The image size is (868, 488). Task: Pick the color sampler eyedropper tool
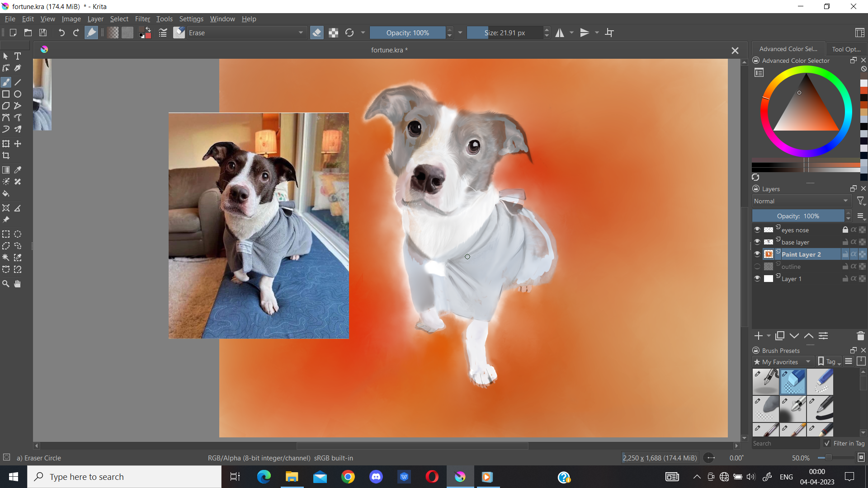coord(18,170)
